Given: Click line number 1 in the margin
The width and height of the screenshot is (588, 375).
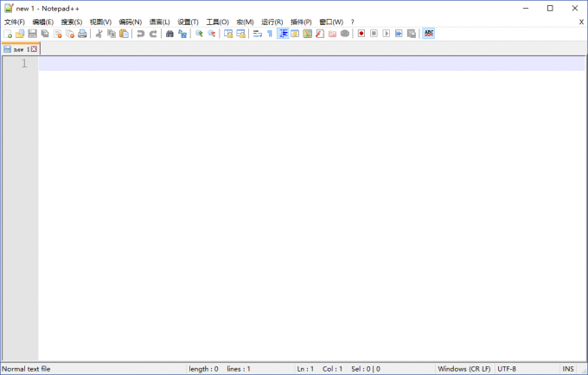Looking at the screenshot, I should 24,63.
